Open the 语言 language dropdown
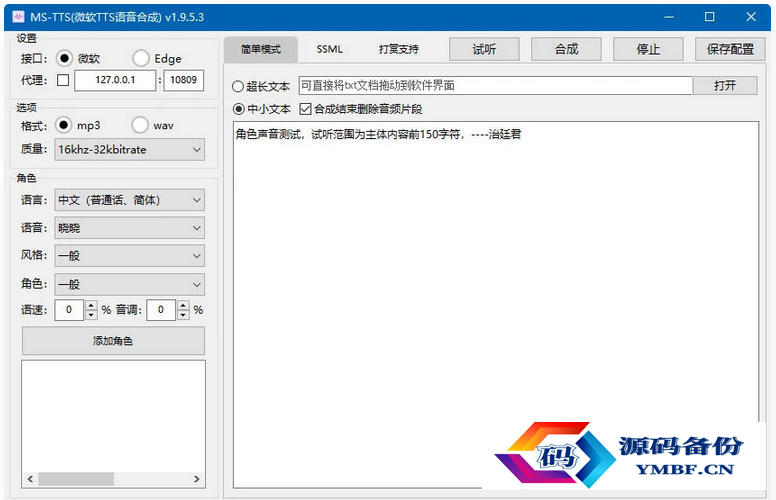Viewport: 776px width, 500px height. [129, 200]
